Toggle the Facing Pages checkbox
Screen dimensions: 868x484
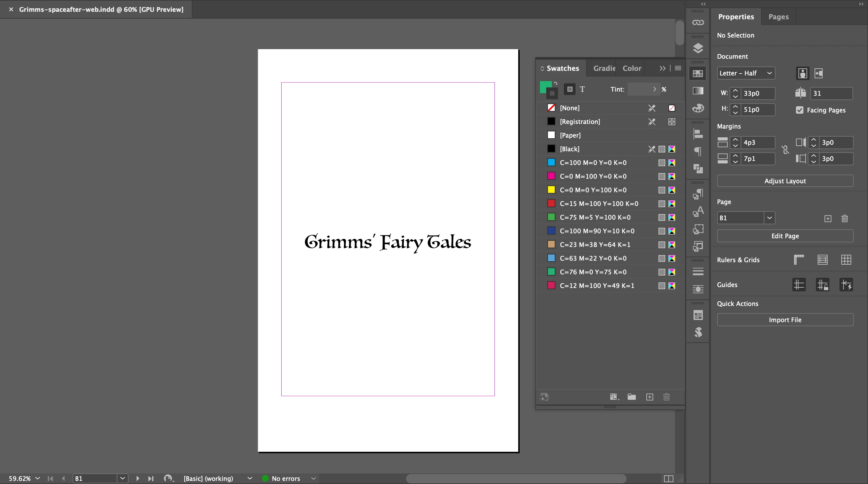(800, 110)
